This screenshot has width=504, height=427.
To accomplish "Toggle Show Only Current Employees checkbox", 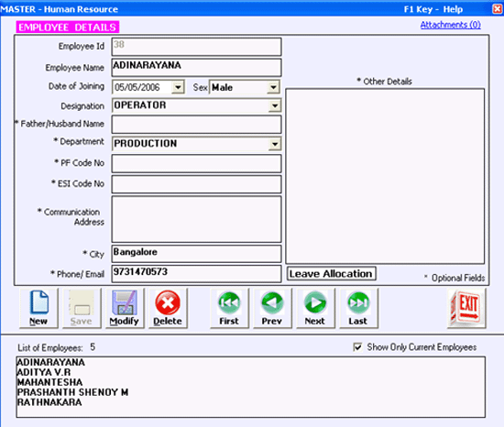I will (357, 347).
